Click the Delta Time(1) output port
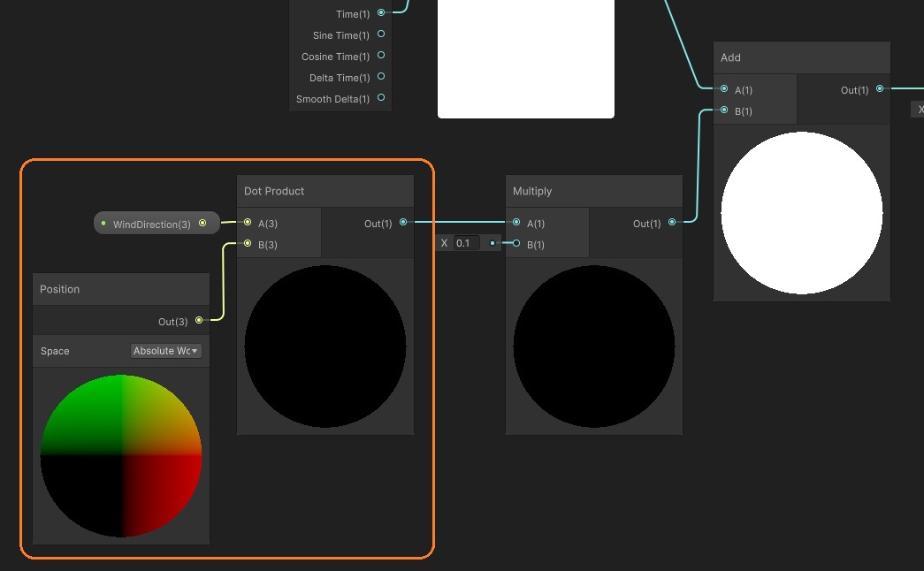 coord(381,77)
